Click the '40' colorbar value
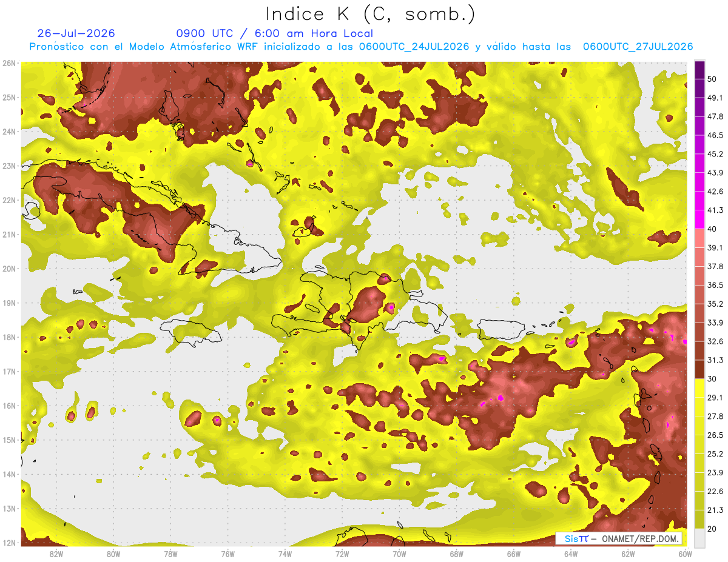 [712, 229]
